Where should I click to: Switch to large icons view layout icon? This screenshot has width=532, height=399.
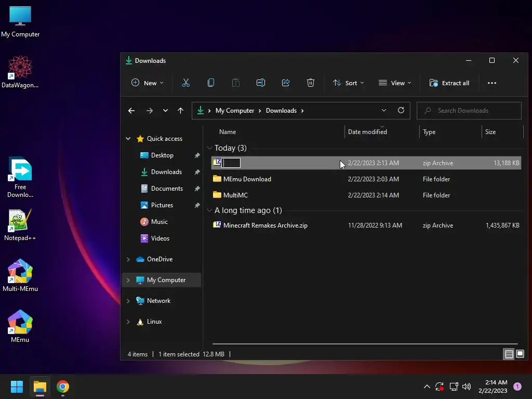click(520, 354)
